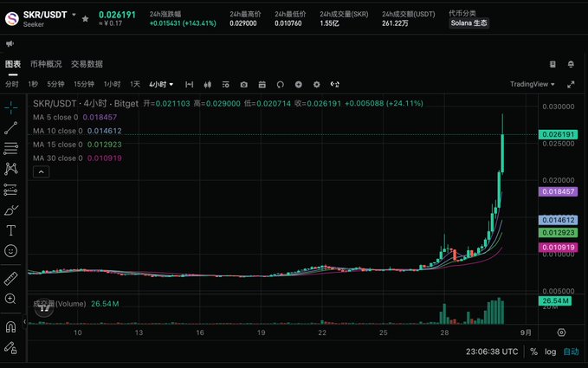
Task: Click the MA 10 close indicator legend
Action: click(77, 131)
